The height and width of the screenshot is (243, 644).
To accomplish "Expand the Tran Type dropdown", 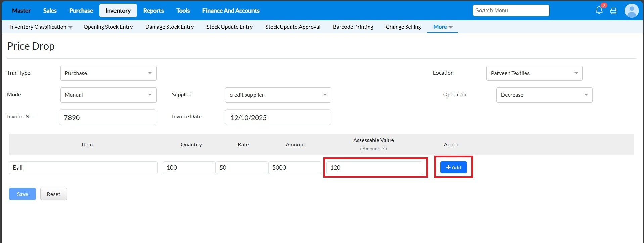I will coord(108,73).
